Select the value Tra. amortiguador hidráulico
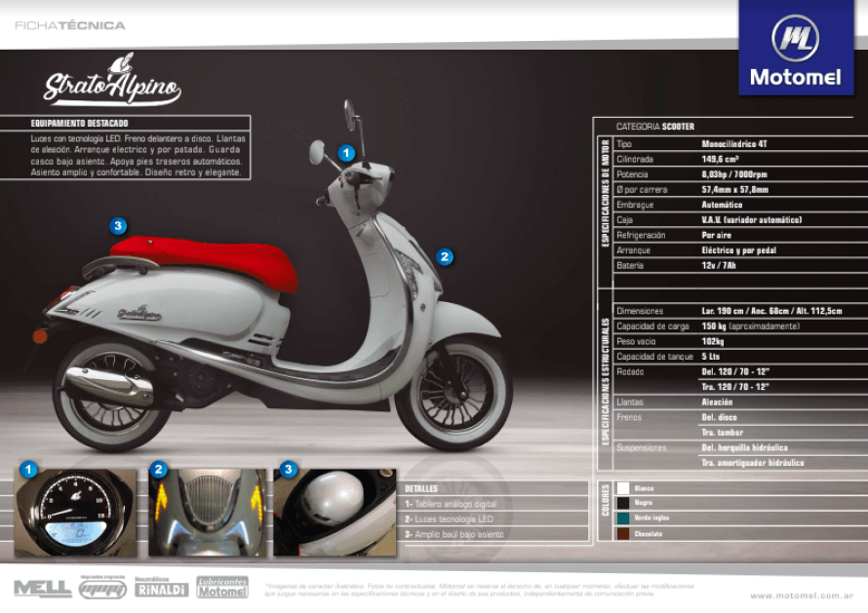The image size is (868, 613). click(x=753, y=463)
